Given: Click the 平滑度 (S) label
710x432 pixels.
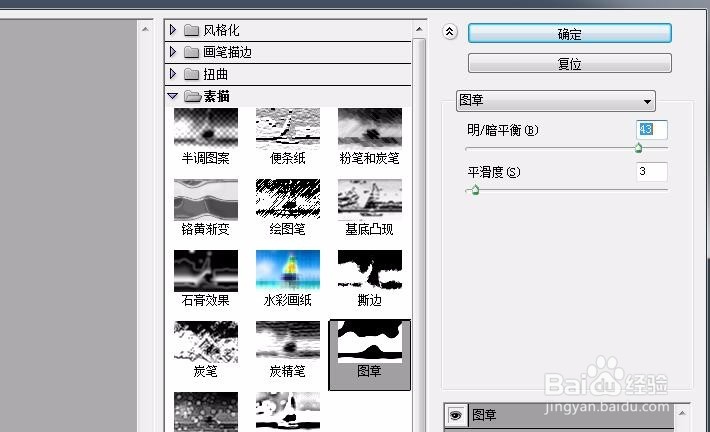Looking at the screenshot, I should 494,172.
